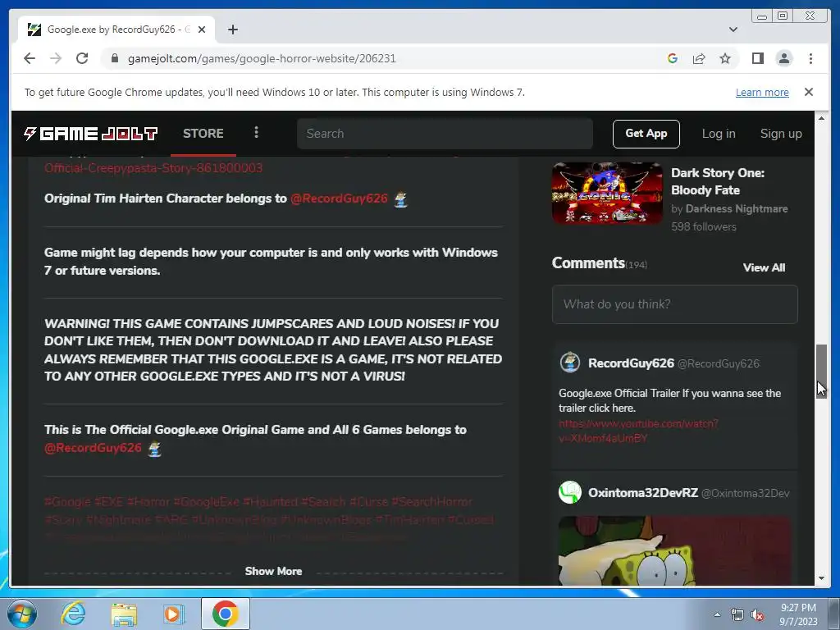
Task: Click the page scrollbar thumb
Action: pos(821,371)
